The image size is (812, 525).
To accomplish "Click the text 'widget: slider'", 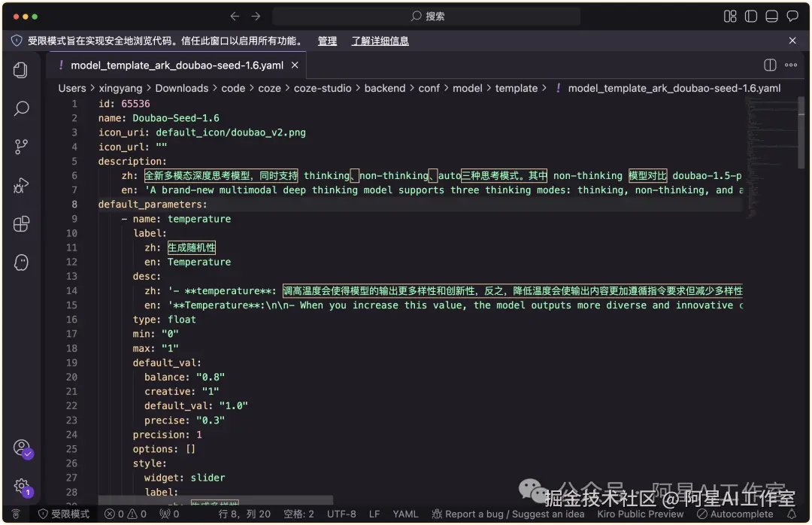I will 184,478.
